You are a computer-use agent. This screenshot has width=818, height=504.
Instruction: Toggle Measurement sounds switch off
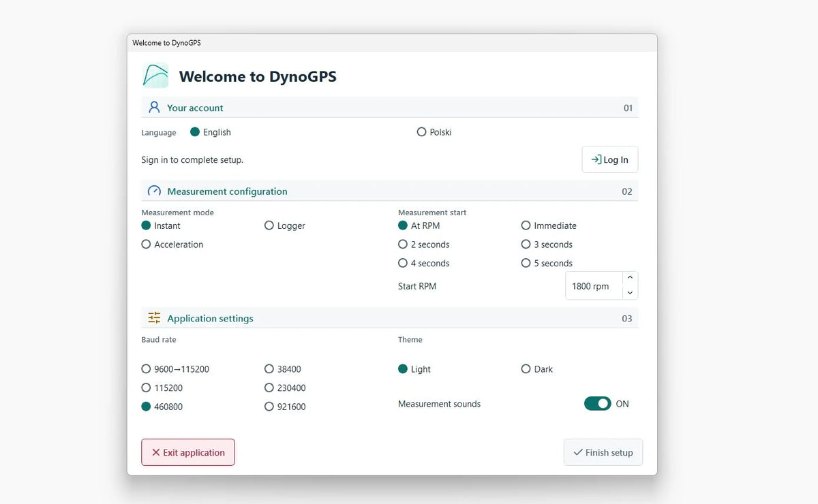(597, 404)
